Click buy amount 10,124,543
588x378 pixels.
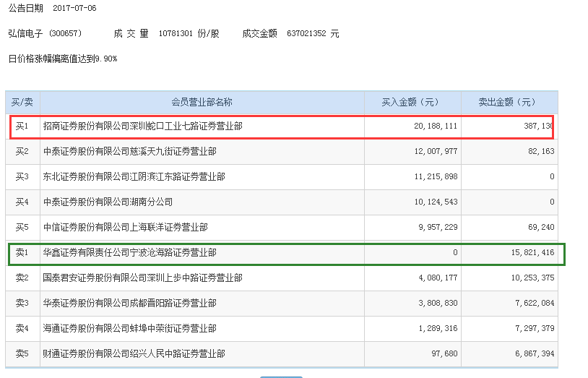tap(436, 202)
